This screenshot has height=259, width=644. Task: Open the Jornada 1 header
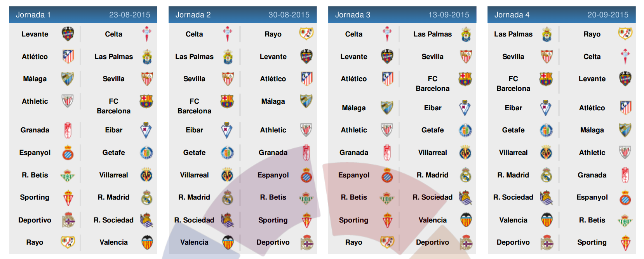click(83, 15)
